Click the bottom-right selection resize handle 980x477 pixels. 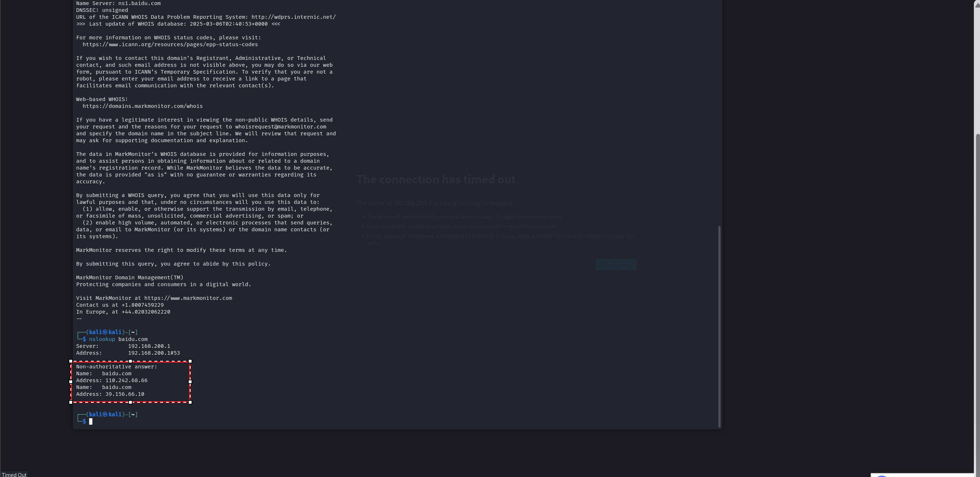coord(190,402)
